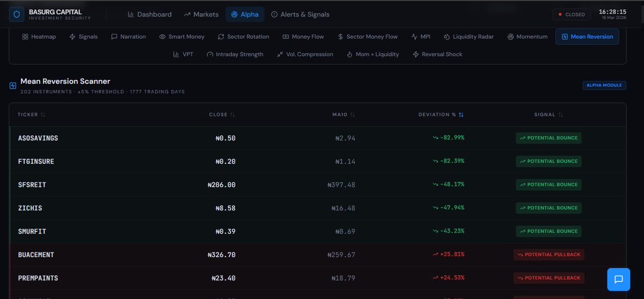644x299 pixels.
Task: Open the Reversal Shock module
Action: (437, 54)
